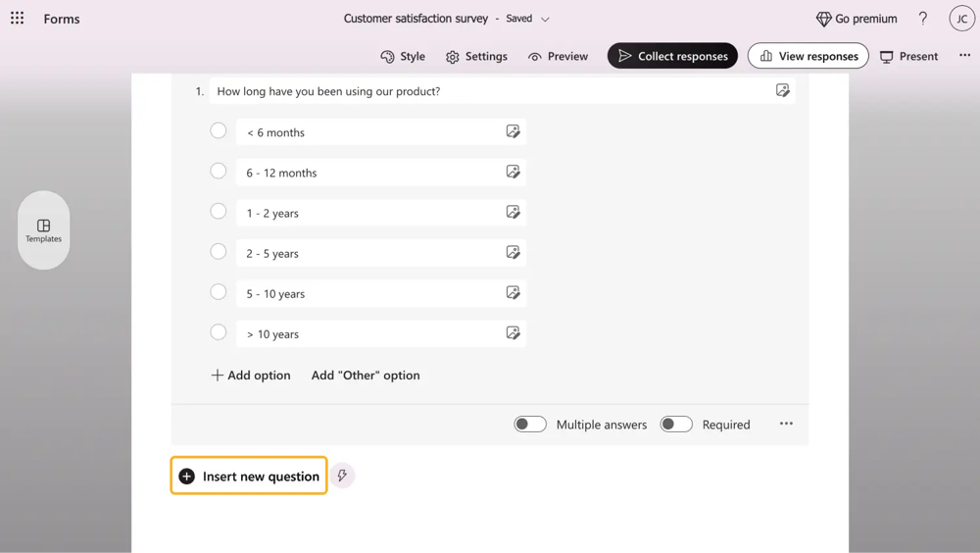Click Collect responses button

click(672, 56)
